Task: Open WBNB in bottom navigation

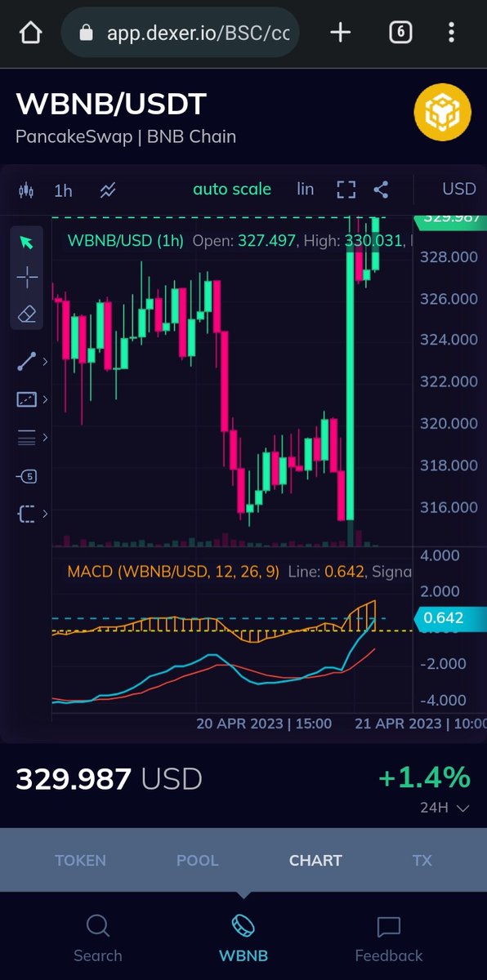Action: coord(243,938)
